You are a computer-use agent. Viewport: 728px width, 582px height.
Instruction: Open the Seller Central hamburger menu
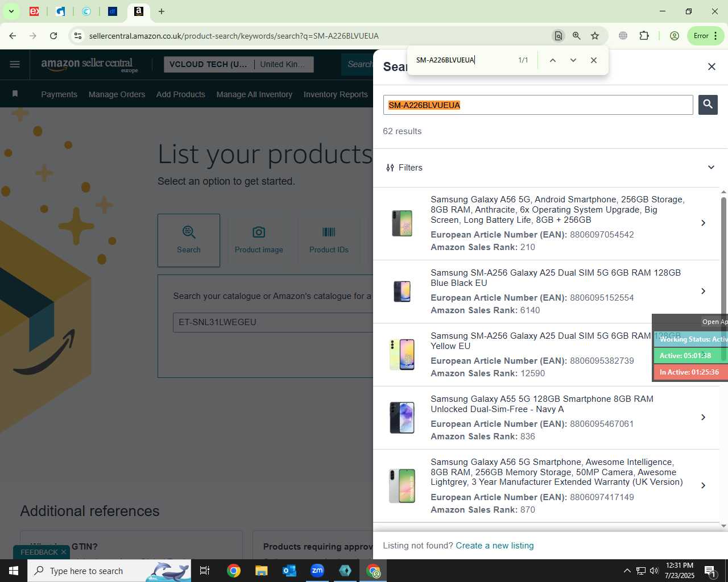[15, 64]
